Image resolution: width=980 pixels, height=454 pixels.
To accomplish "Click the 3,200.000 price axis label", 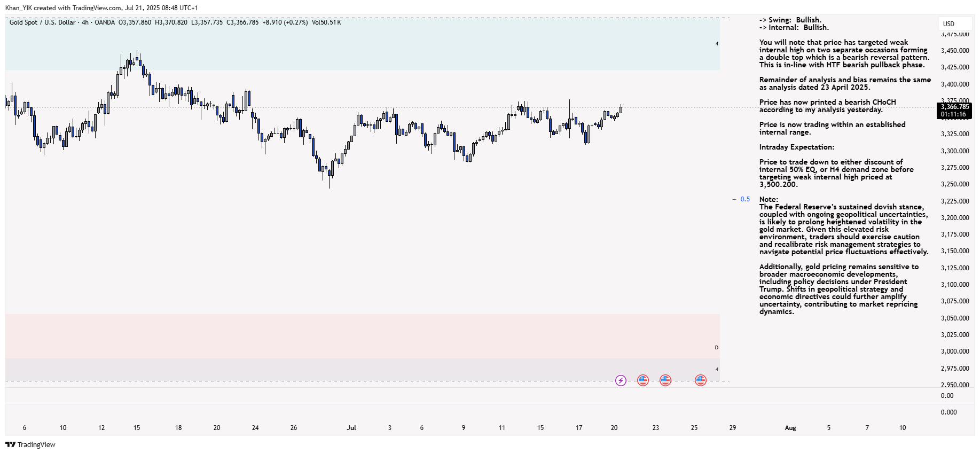I will point(955,218).
